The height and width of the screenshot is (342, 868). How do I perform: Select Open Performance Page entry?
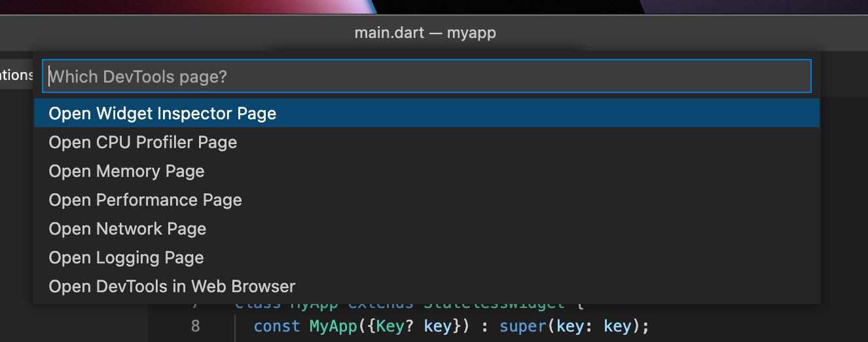click(x=427, y=200)
